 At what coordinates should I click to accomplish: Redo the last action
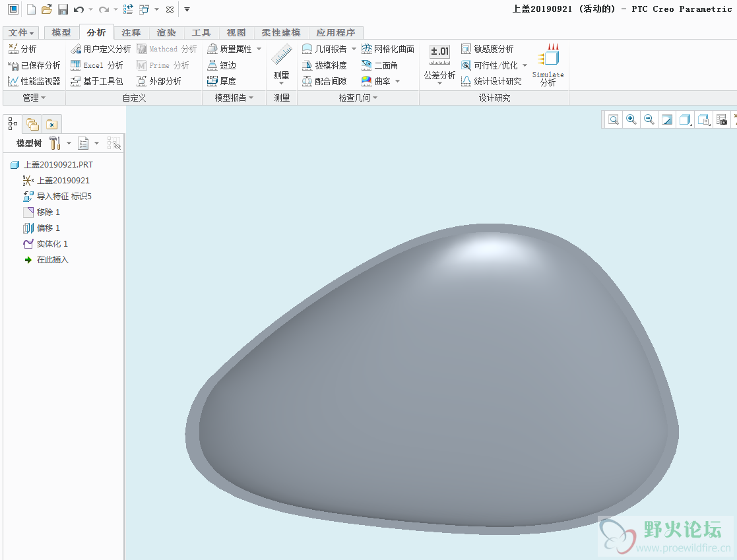[x=104, y=9]
